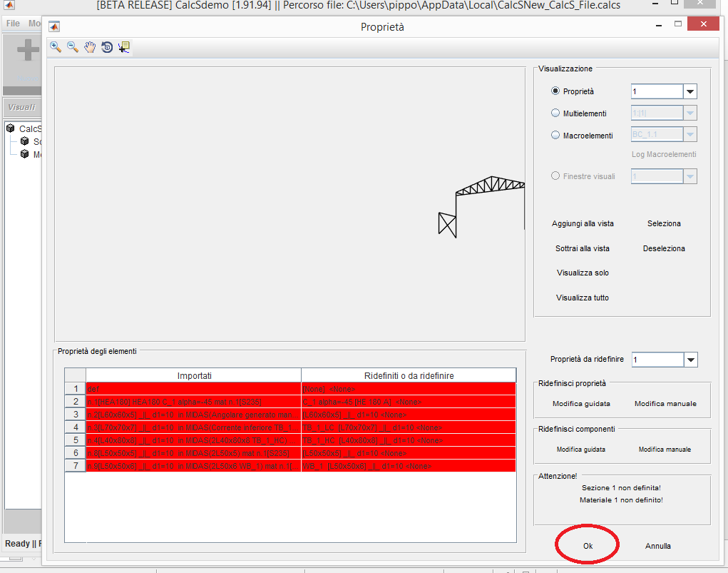Select the Proprietà radio button
The height and width of the screenshot is (573, 728).
555,91
